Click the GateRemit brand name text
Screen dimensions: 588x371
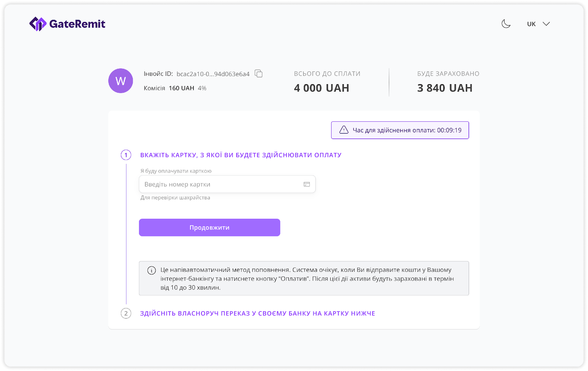pyautogui.click(x=77, y=24)
